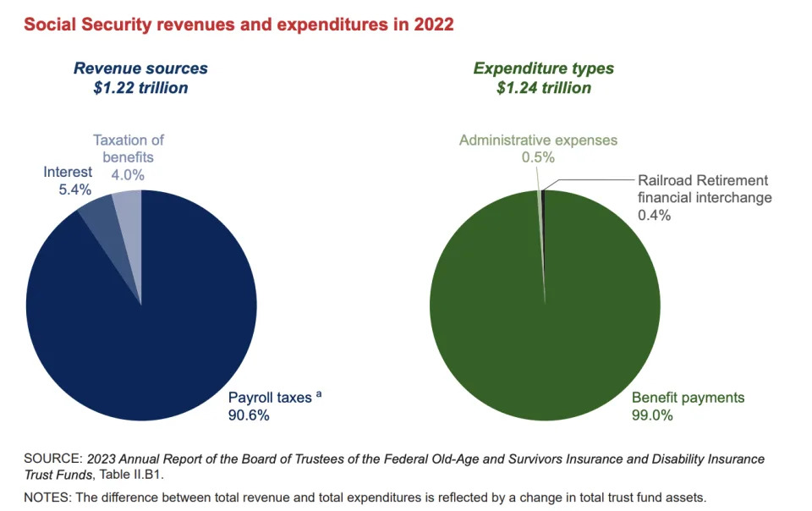Viewport: 812px width, 511px height.
Task: Click the title 'Social Security revenues and expenditures in 2022'
Action: (x=239, y=25)
